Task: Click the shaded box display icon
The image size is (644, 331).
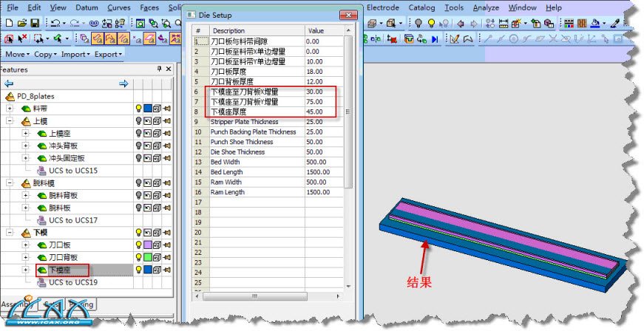Action: coord(372,24)
